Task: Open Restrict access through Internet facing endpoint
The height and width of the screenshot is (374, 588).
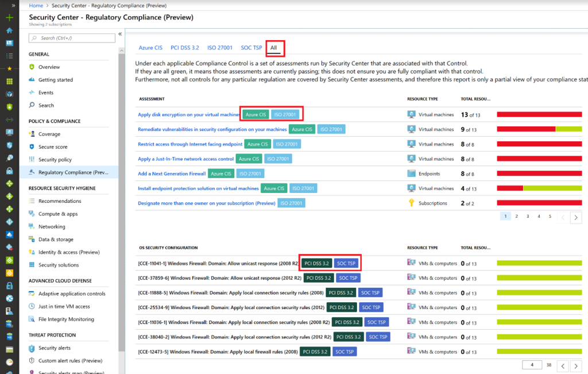Action: pyautogui.click(x=190, y=144)
